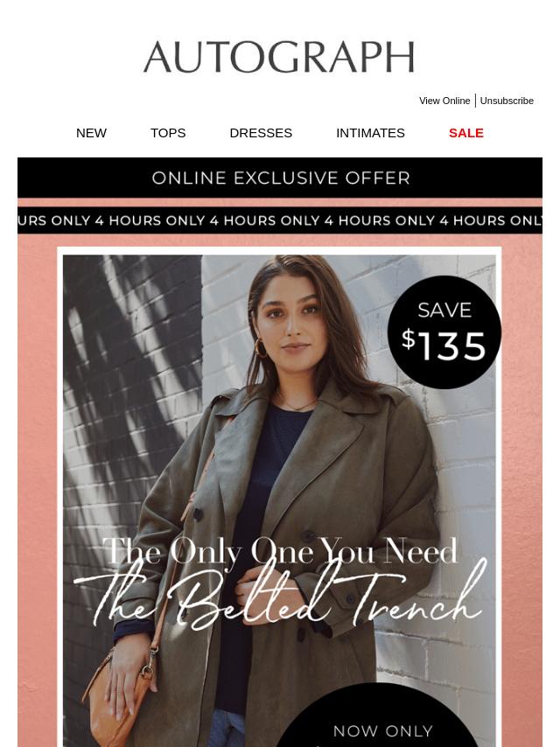Select the TOPS navigation item

(168, 133)
